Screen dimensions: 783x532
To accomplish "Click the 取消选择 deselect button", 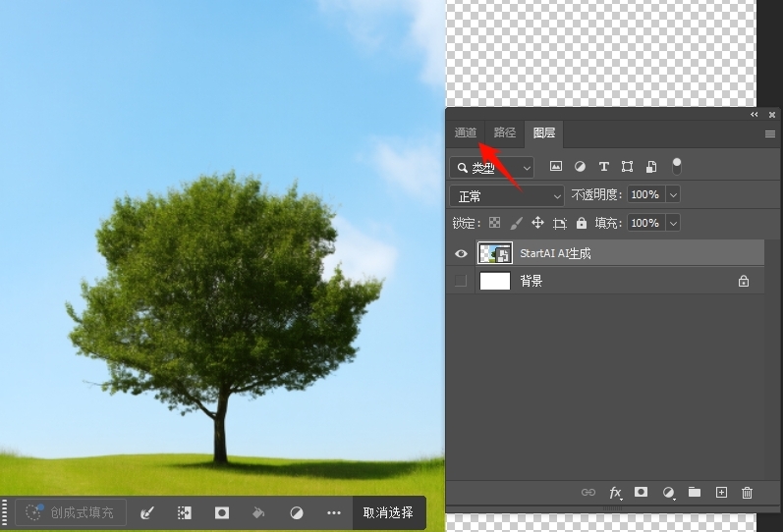I will tap(388, 512).
